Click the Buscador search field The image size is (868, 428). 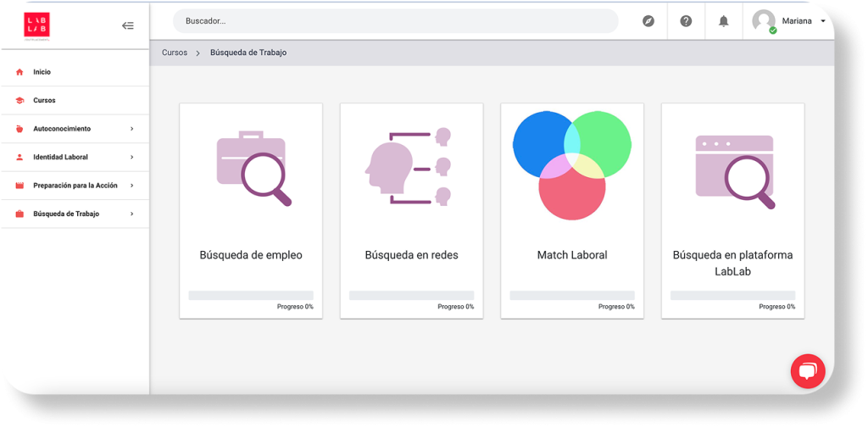395,21
